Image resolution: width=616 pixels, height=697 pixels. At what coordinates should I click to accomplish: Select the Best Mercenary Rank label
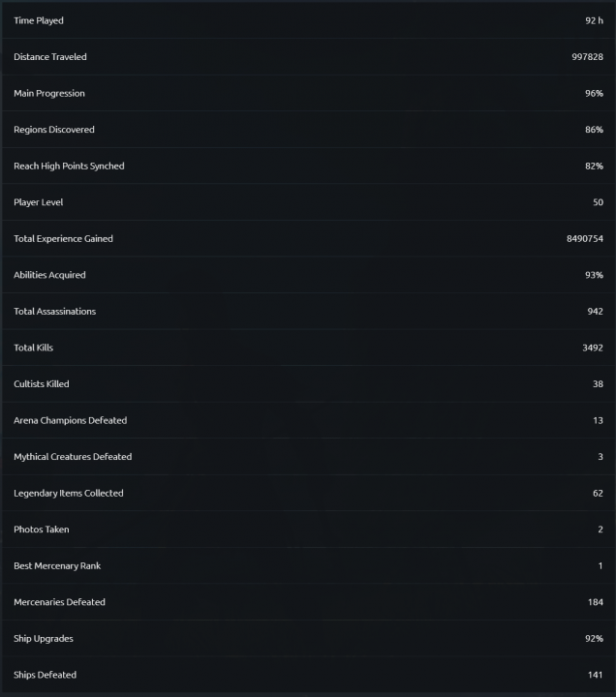coord(59,566)
